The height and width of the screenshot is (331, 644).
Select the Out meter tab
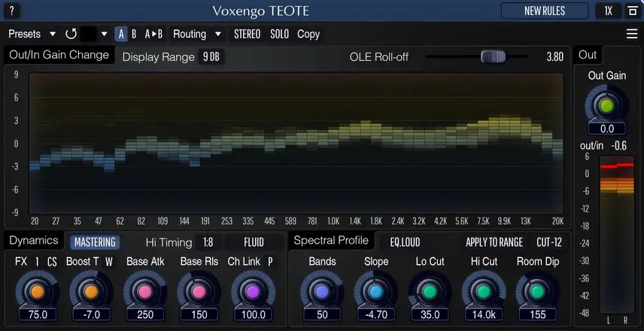(x=588, y=55)
